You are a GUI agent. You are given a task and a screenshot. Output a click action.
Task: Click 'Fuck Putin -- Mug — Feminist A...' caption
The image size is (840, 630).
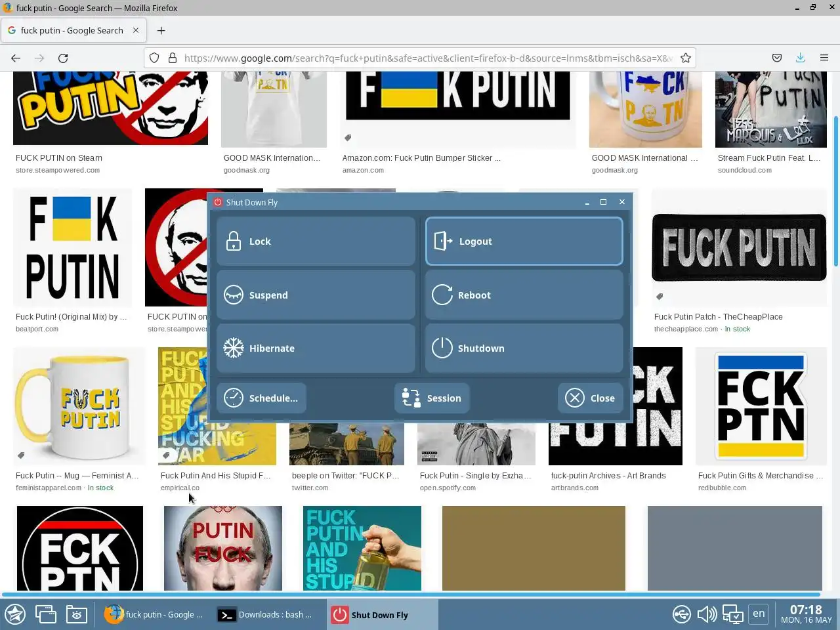pyautogui.click(x=77, y=476)
